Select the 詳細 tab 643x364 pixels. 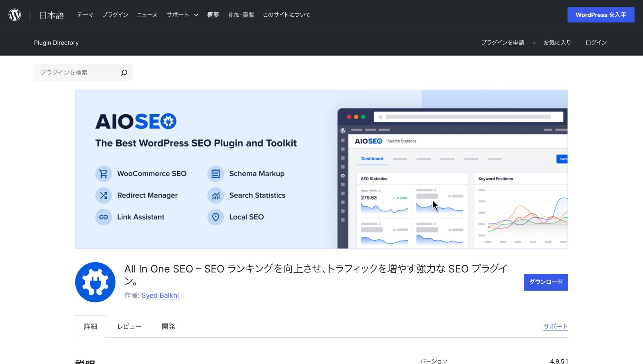(90, 326)
